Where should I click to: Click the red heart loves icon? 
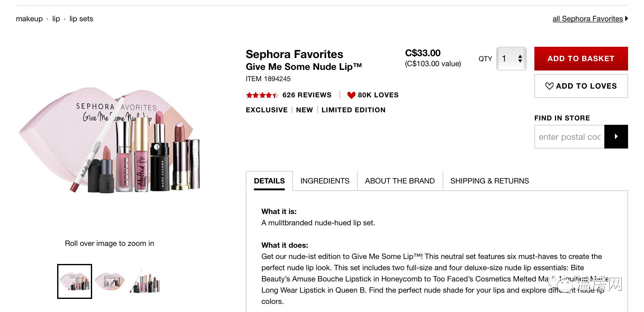point(351,95)
